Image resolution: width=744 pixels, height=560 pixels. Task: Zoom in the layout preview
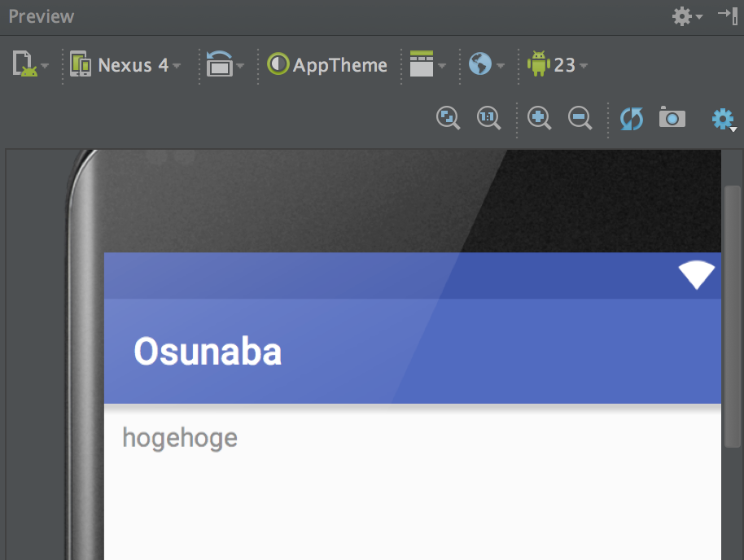coord(539,118)
